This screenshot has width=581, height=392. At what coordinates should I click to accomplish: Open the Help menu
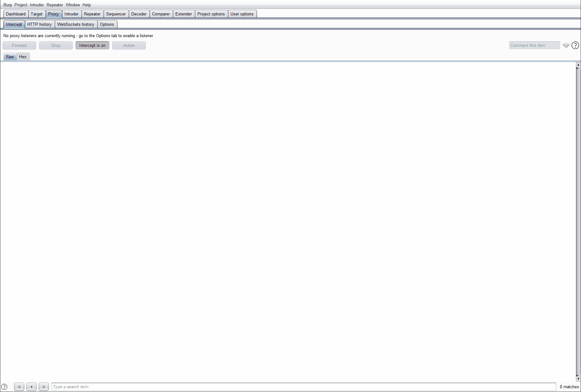87,5
